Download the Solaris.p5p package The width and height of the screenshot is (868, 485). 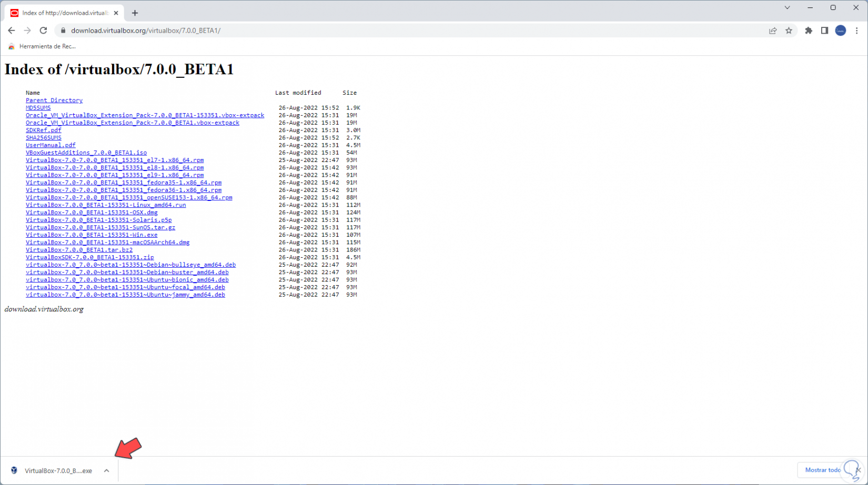[99, 220]
